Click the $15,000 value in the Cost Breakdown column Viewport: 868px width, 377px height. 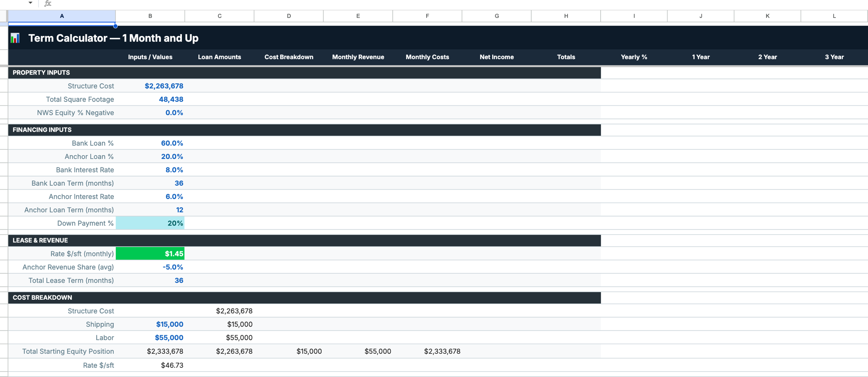click(309, 351)
